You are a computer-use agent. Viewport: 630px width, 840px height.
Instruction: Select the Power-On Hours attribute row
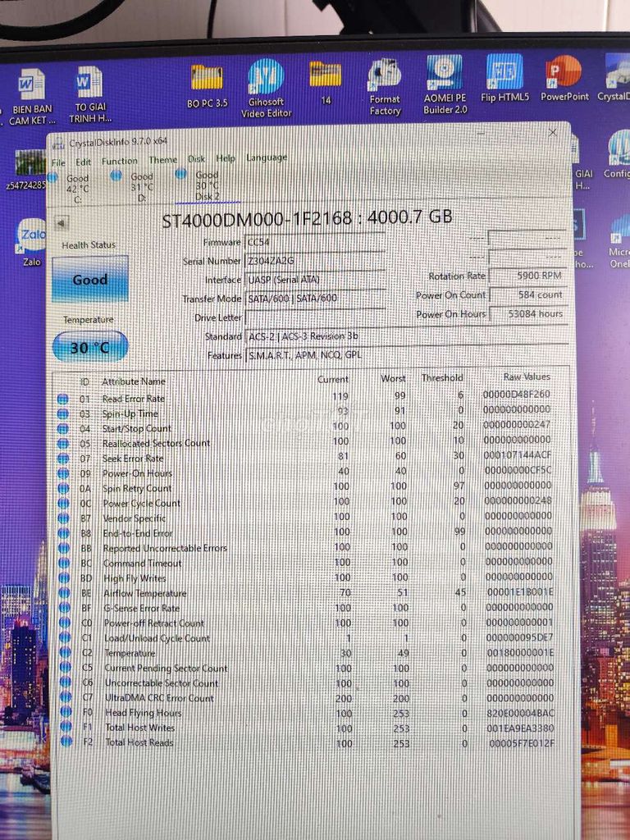[305, 472]
